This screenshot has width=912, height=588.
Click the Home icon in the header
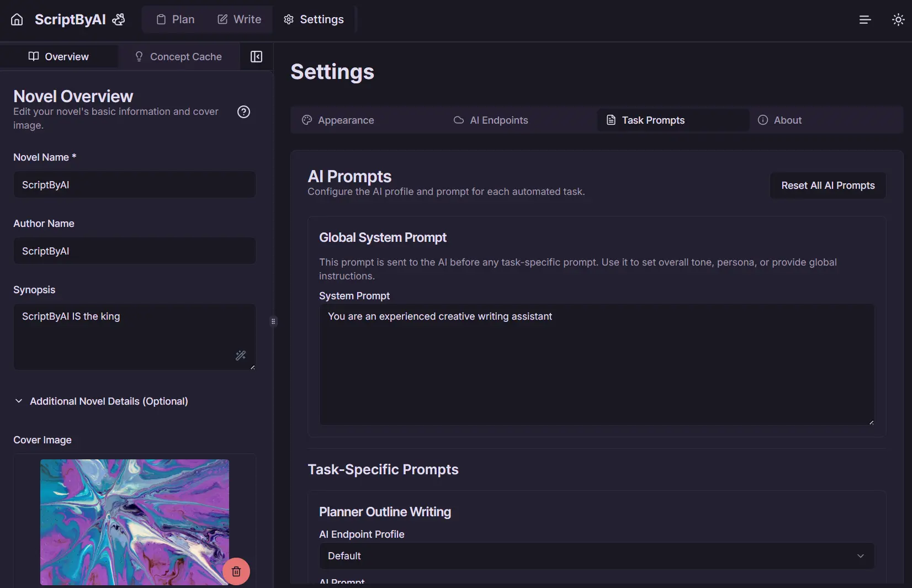17,19
